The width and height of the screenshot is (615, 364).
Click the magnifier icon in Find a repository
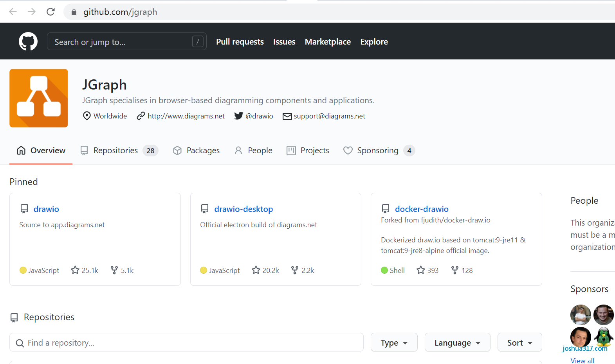pos(20,343)
